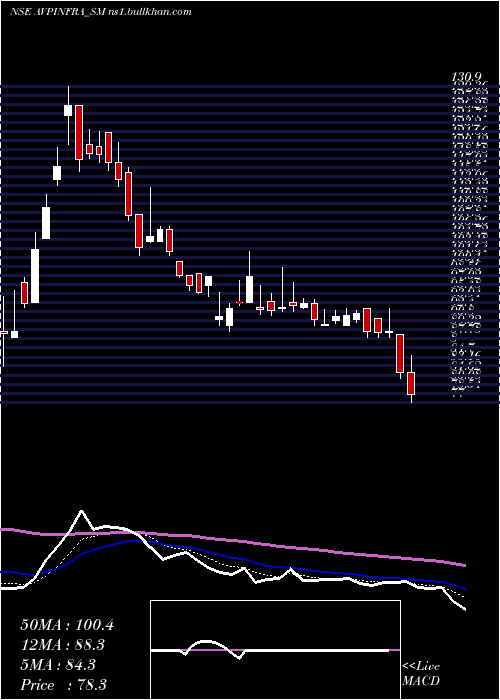This screenshot has width=500, height=700.
Task: Click the 12MA : 88.3 label
Action: pos(63,645)
